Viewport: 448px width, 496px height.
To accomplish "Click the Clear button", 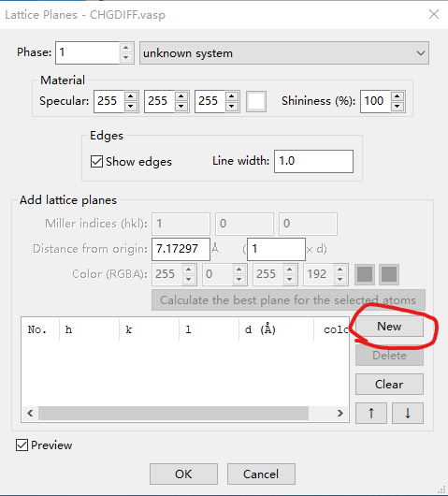I will click(389, 384).
